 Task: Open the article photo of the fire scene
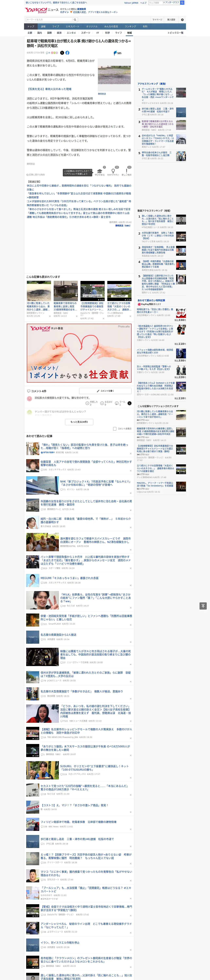pyautogui.click(x=114, y=75)
